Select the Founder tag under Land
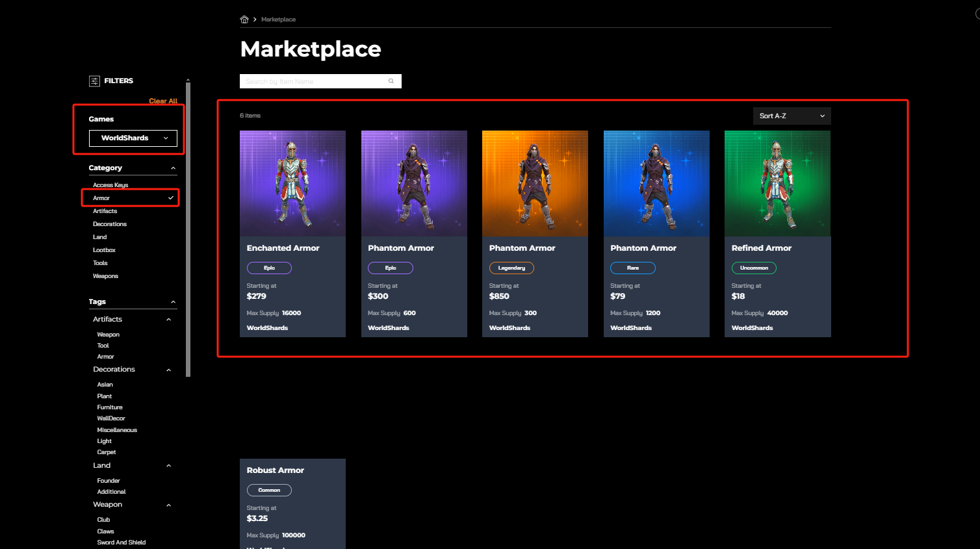 pos(109,481)
